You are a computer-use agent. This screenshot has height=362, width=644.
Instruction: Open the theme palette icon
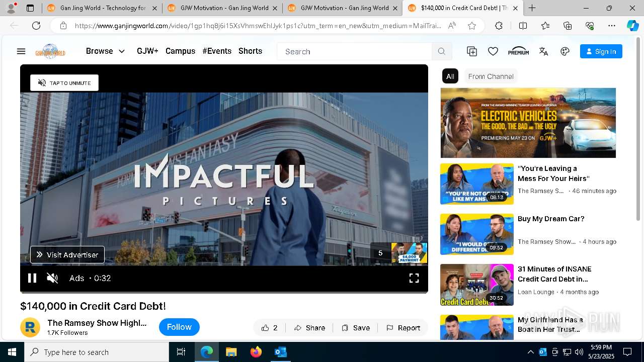pyautogui.click(x=565, y=51)
